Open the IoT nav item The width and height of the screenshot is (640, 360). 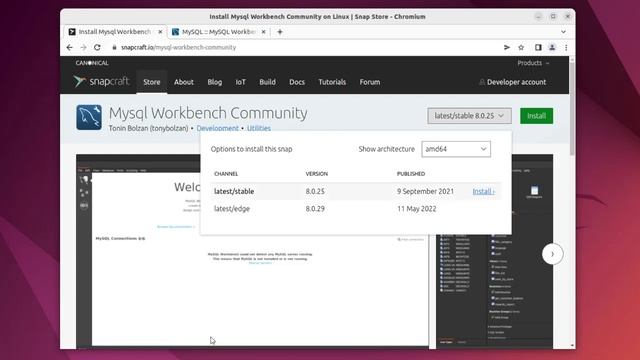[240, 82]
